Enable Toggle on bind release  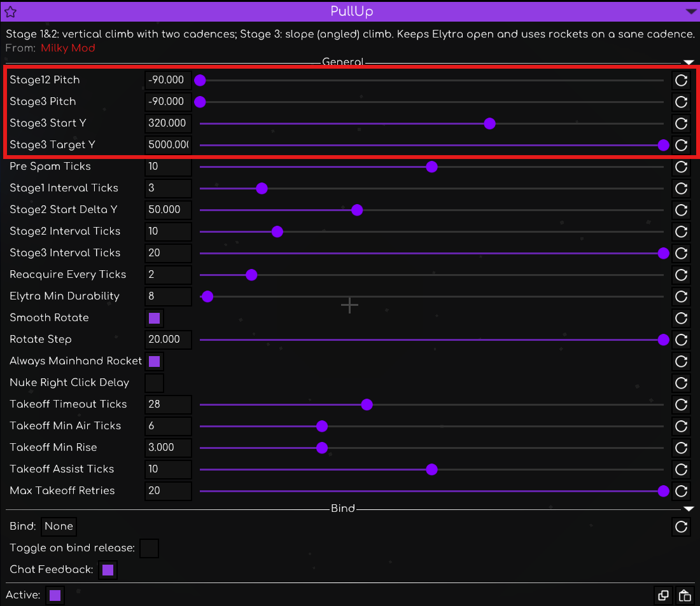point(149,548)
